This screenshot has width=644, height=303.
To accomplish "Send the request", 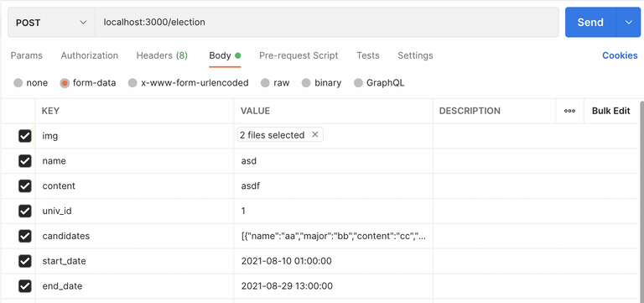I will [590, 22].
